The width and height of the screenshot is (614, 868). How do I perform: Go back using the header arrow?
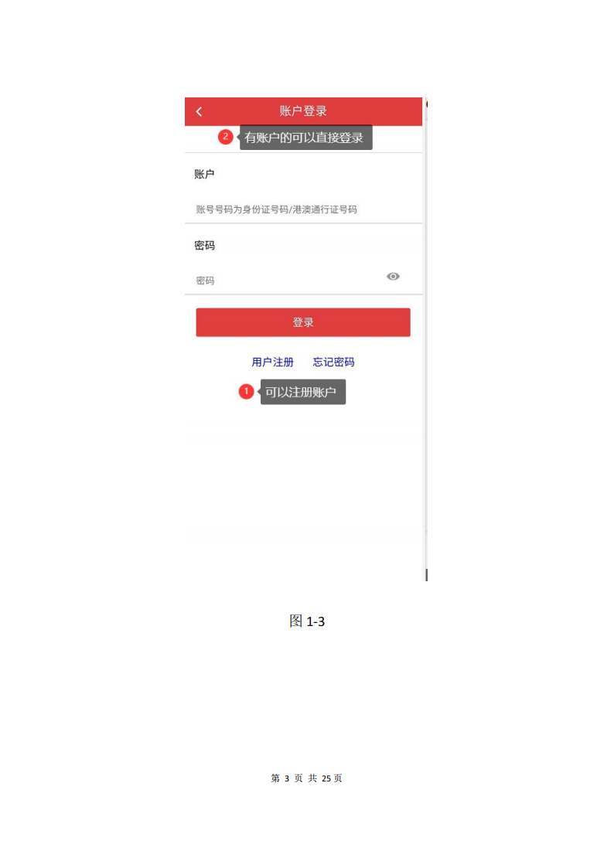click(x=200, y=112)
